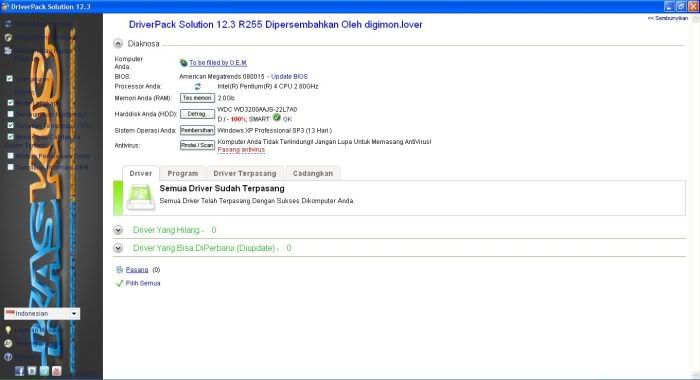Click the light bulb icon in the sidebar
700x380 pixels.
click(8, 330)
